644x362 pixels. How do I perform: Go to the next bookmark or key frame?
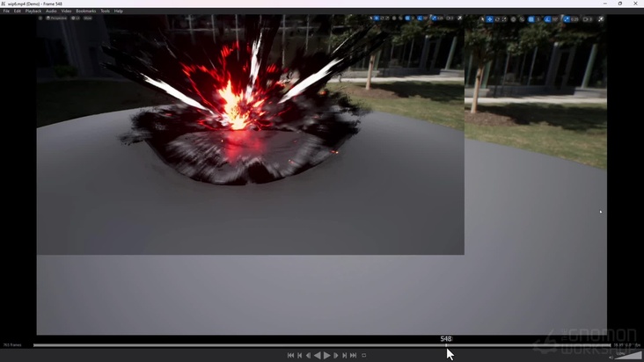coord(345,356)
